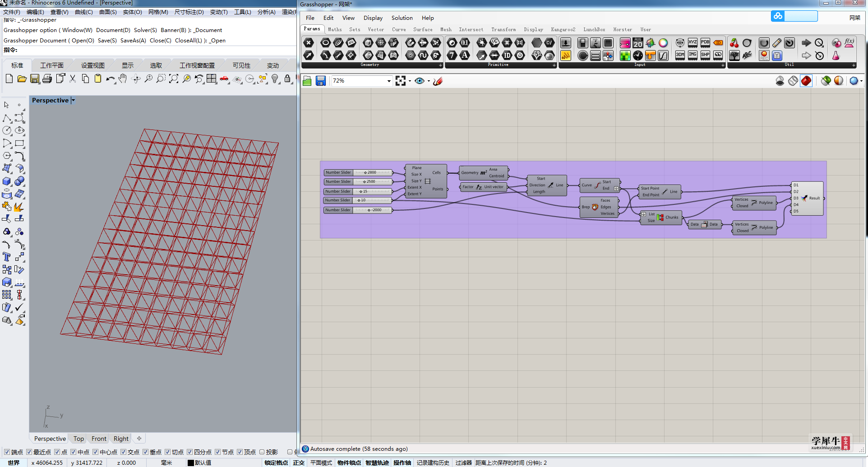Toggle the 最近点 osnap checkbox
This screenshot has height=467, width=868.
[x=29, y=452]
